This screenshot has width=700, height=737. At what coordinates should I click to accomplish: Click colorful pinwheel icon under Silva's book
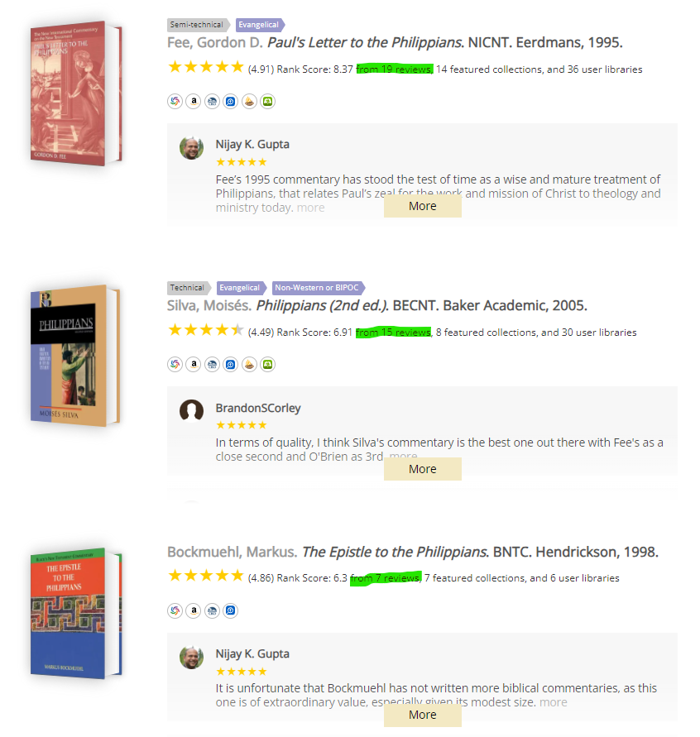175,364
